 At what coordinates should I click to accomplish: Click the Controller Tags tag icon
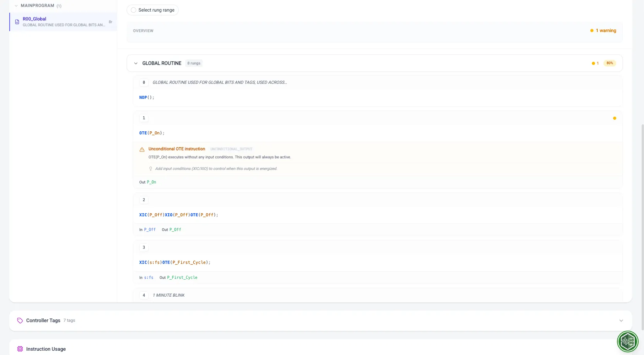(20, 321)
